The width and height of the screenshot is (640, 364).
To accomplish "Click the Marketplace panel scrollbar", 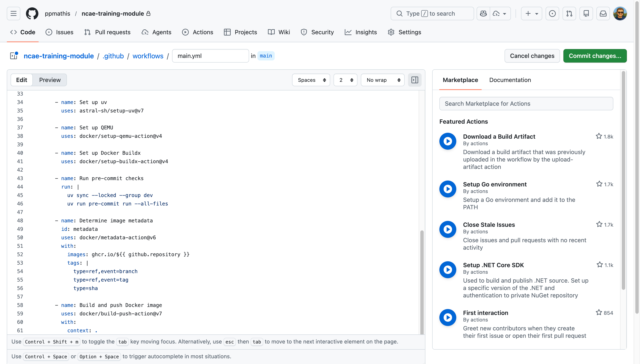I will click(623, 181).
